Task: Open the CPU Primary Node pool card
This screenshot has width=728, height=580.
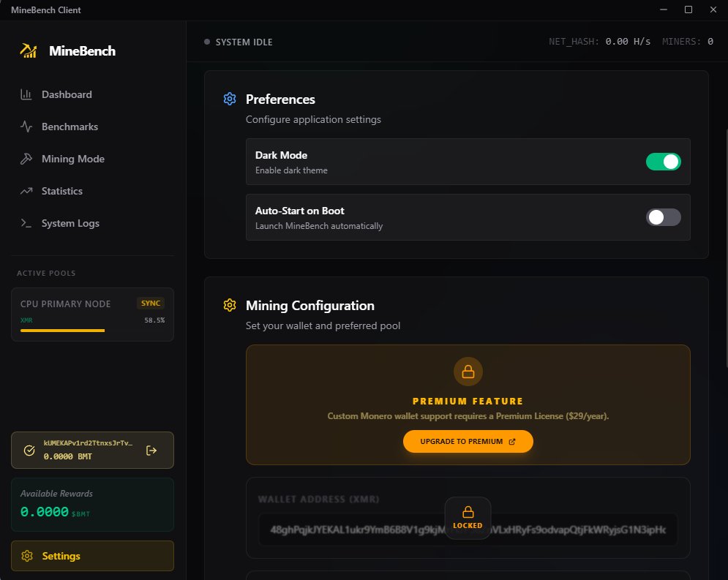Action: pyautogui.click(x=92, y=315)
